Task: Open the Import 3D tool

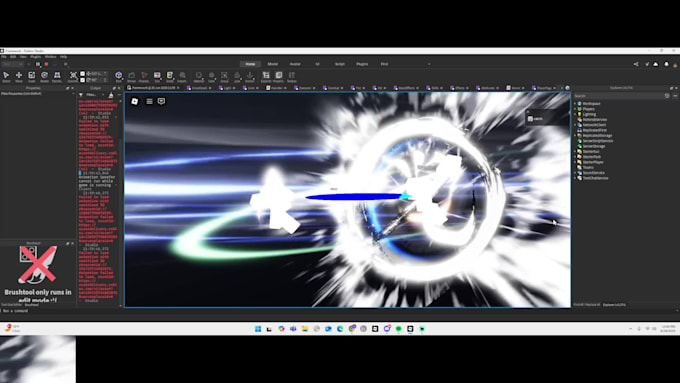Action: click(183, 77)
